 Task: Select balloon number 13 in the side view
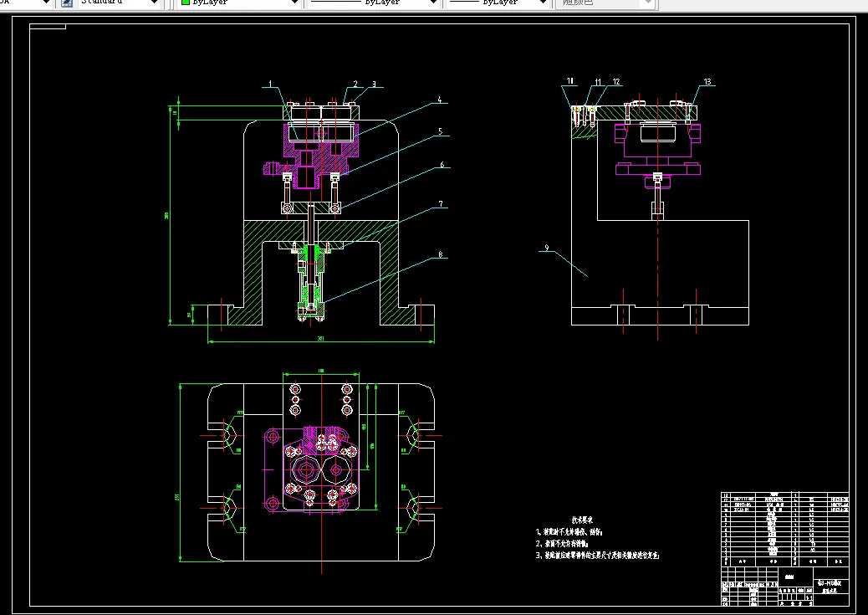707,81
